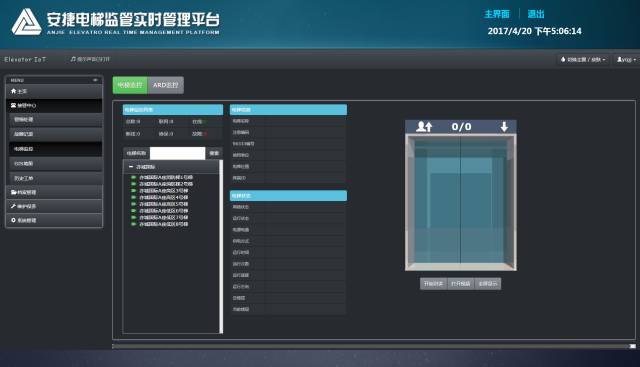Click the passenger up-arrow icon above elevator

(x=424, y=127)
